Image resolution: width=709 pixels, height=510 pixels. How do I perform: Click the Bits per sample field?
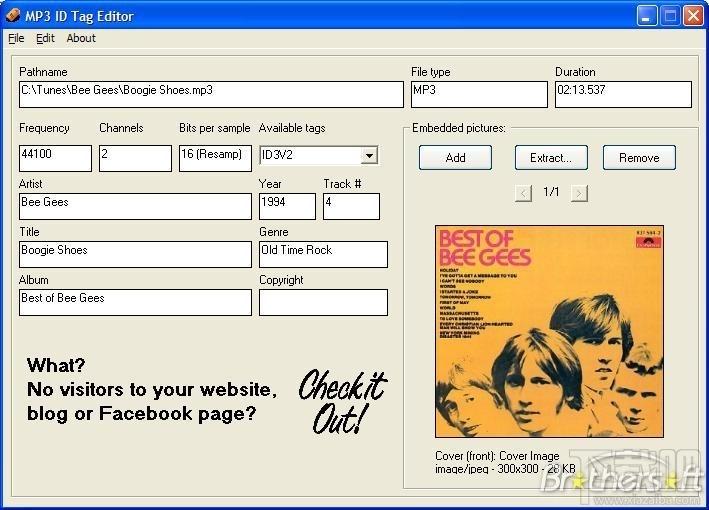pyautogui.click(x=215, y=158)
